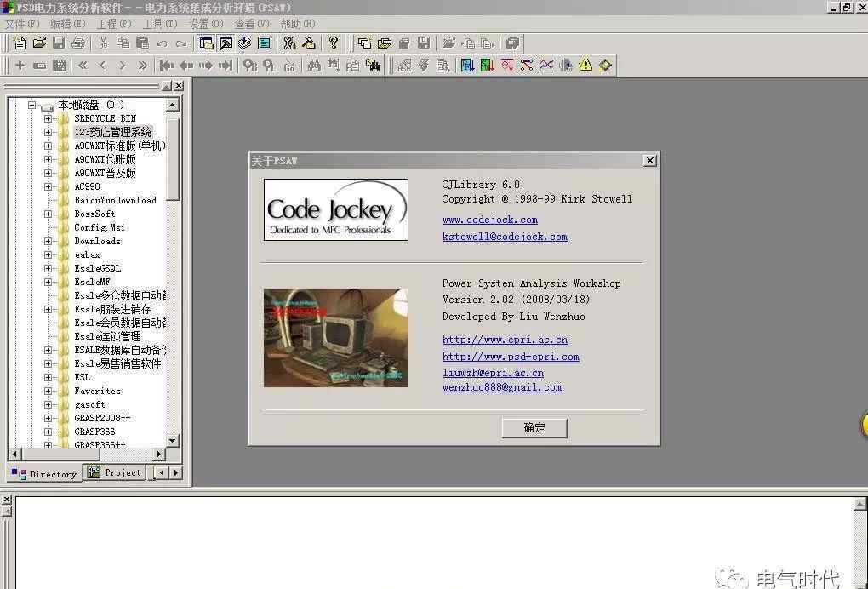Click the tree vertical scrollbar down arrow

(x=173, y=441)
